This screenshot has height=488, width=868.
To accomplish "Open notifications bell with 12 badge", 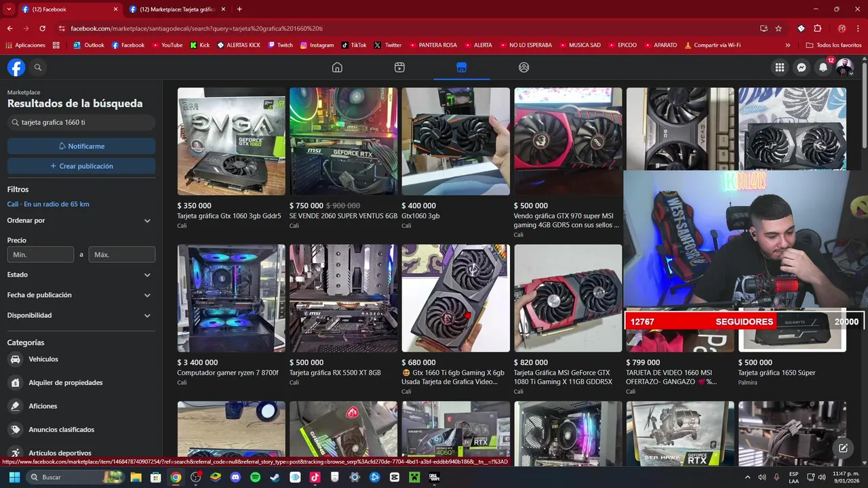I will point(823,67).
